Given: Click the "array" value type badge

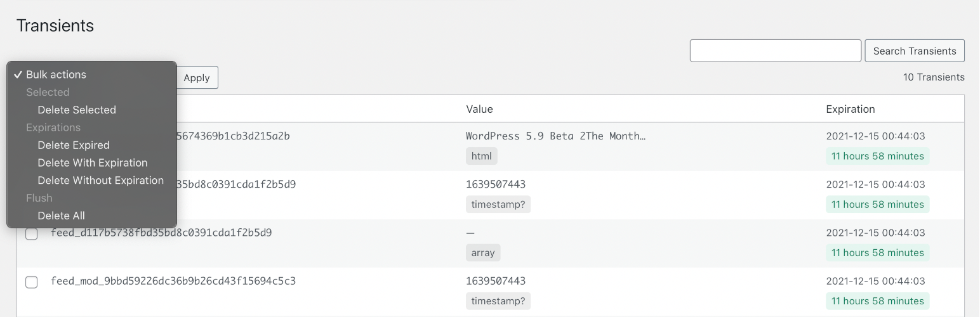Looking at the screenshot, I should click(x=483, y=252).
